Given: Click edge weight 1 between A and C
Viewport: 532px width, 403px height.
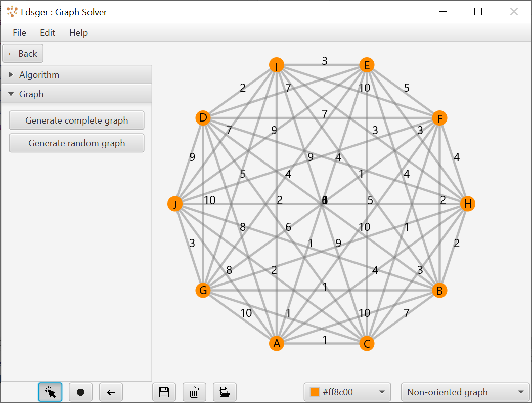Looking at the screenshot, I should point(325,340).
